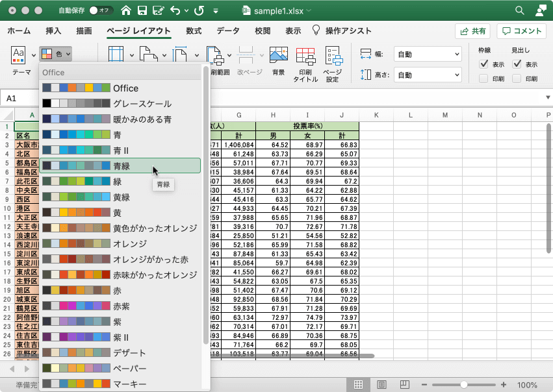Open the 数式 (Formulas) tab

[193, 31]
